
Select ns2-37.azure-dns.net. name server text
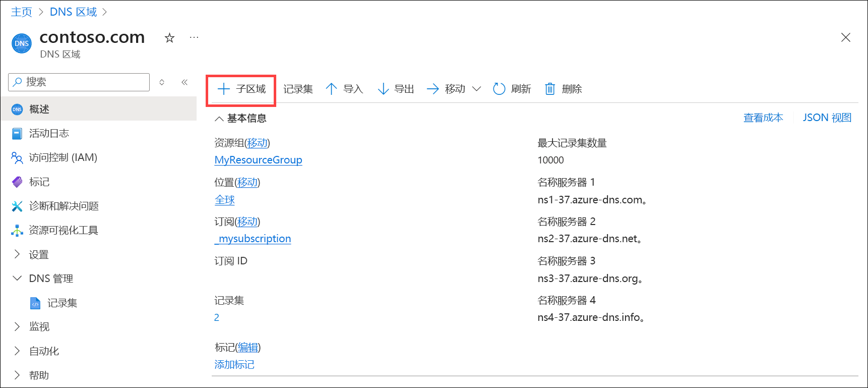(590, 239)
